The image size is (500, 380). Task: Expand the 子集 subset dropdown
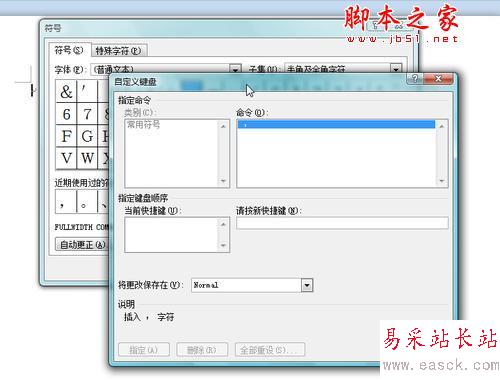coord(396,69)
